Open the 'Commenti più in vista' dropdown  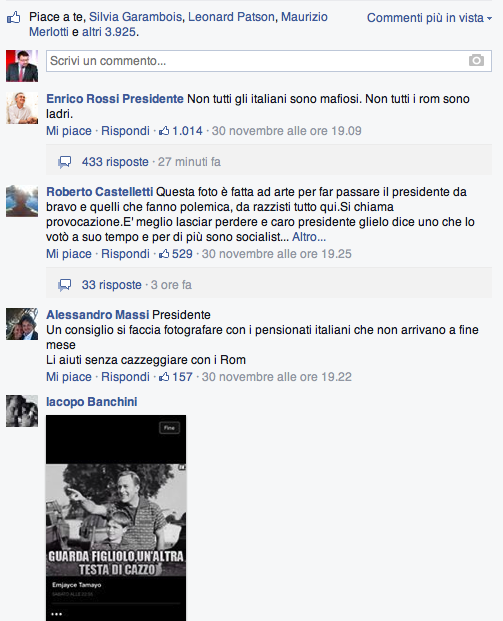click(x=429, y=18)
